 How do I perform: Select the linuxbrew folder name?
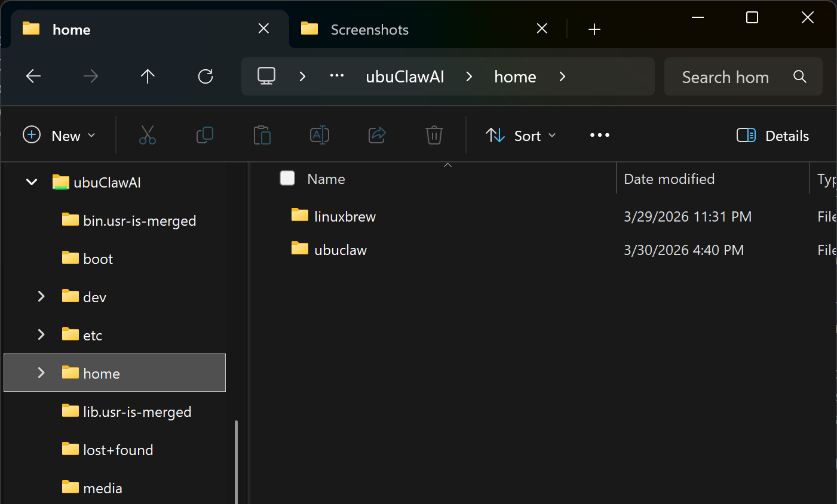[345, 216]
